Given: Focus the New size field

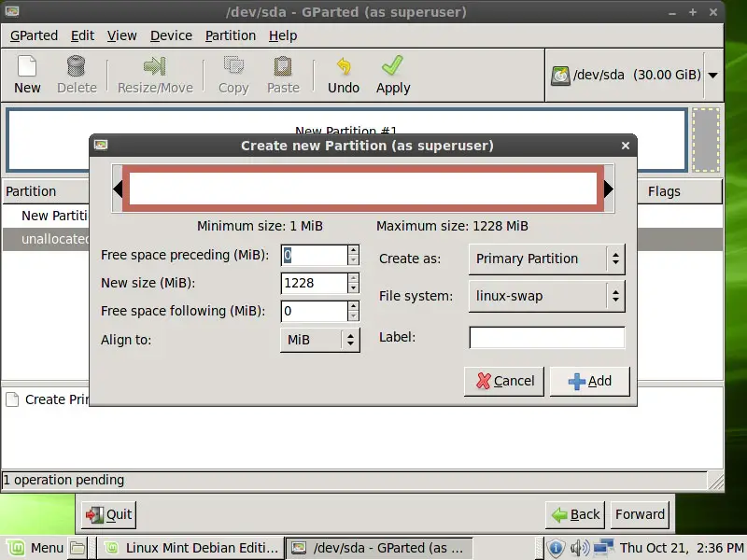Looking at the screenshot, I should click(x=315, y=284).
